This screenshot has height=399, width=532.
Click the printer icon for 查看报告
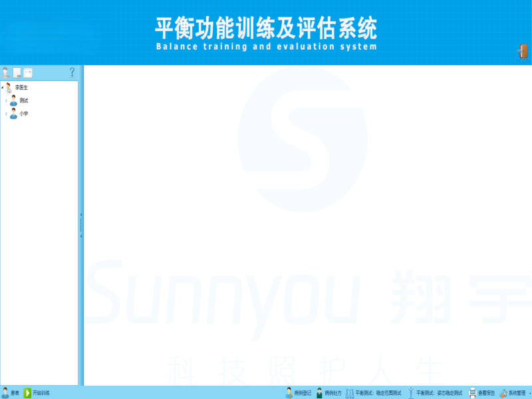472,393
